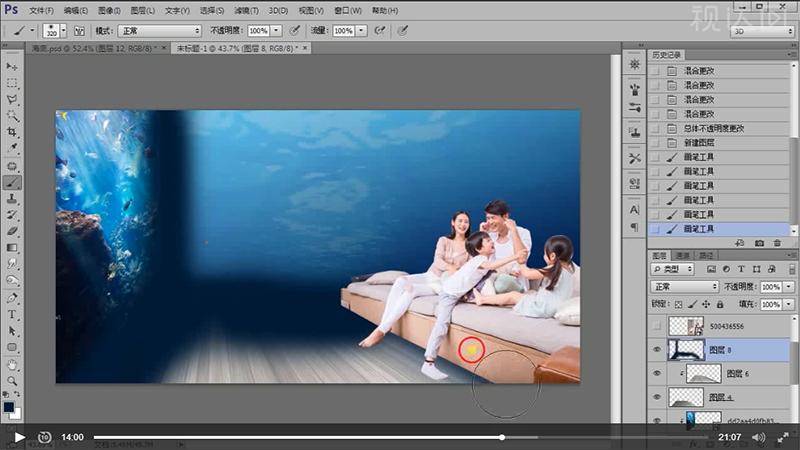Screen dimensions: 800x450
Task: Open the Paragraph panel icon
Action: [x=634, y=227]
